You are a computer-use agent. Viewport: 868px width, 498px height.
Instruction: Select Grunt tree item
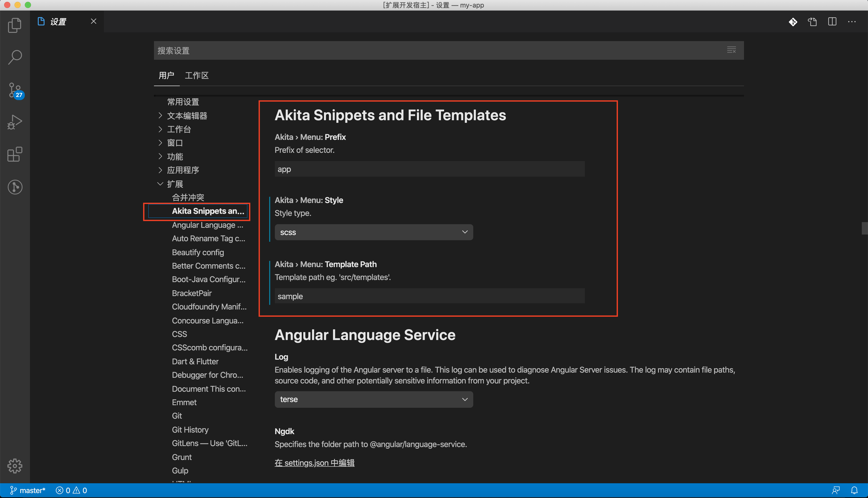[182, 457]
